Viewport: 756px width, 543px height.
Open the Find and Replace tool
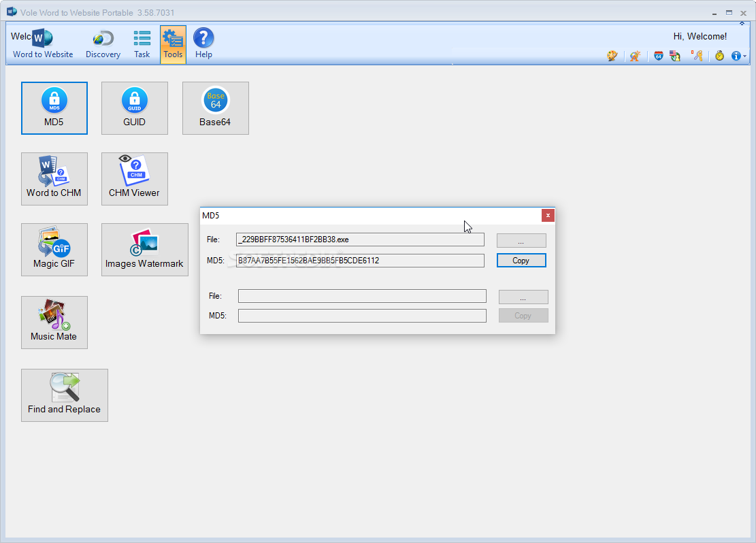point(65,395)
